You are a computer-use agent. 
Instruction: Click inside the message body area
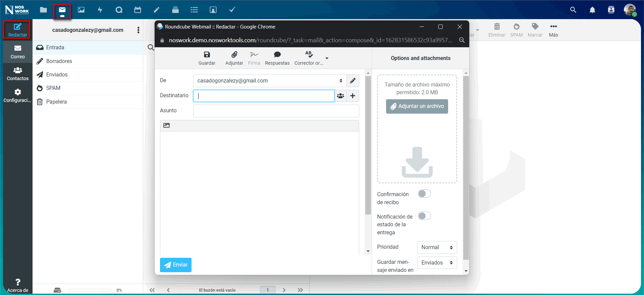[259, 193]
